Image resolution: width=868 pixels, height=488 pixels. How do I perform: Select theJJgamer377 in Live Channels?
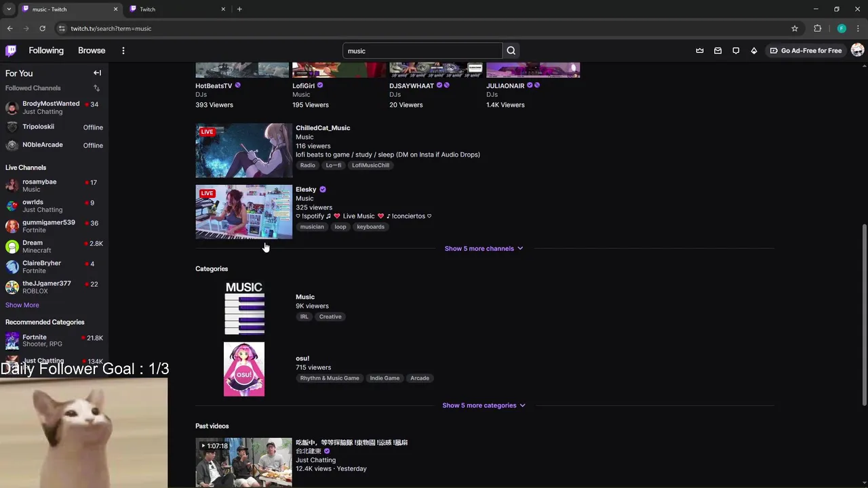coord(54,287)
